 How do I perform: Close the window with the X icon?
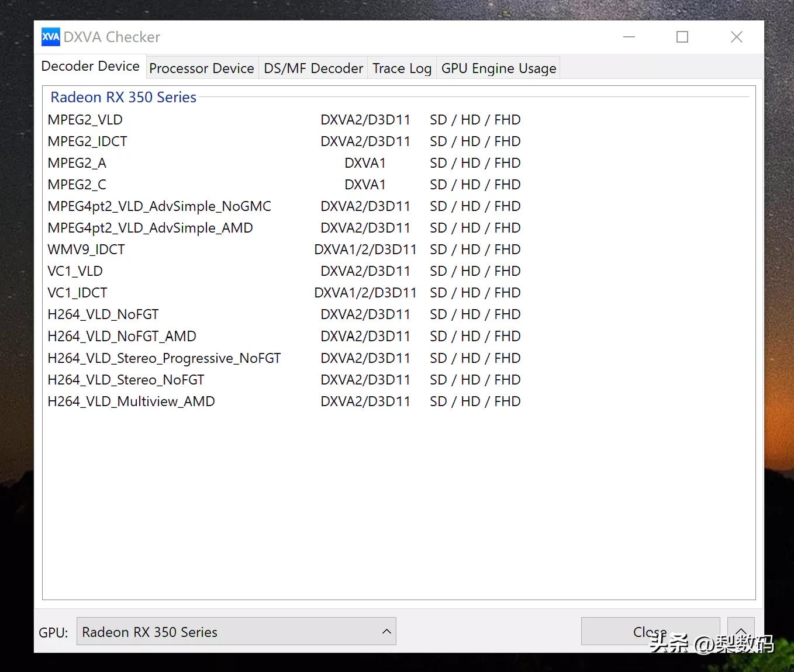(736, 37)
